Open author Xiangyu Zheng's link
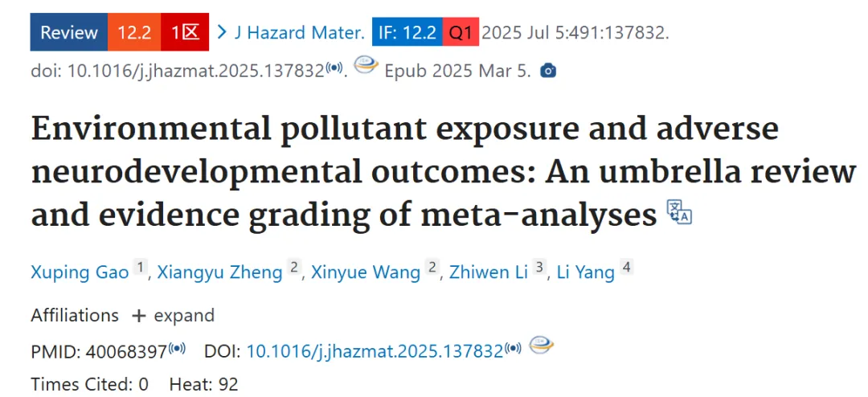 coord(219,272)
